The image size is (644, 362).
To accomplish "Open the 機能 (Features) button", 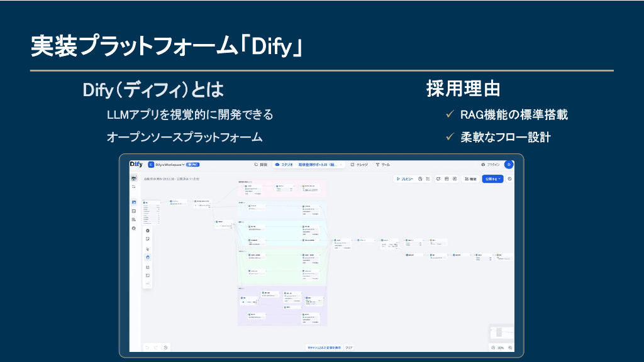I will coord(470,179).
